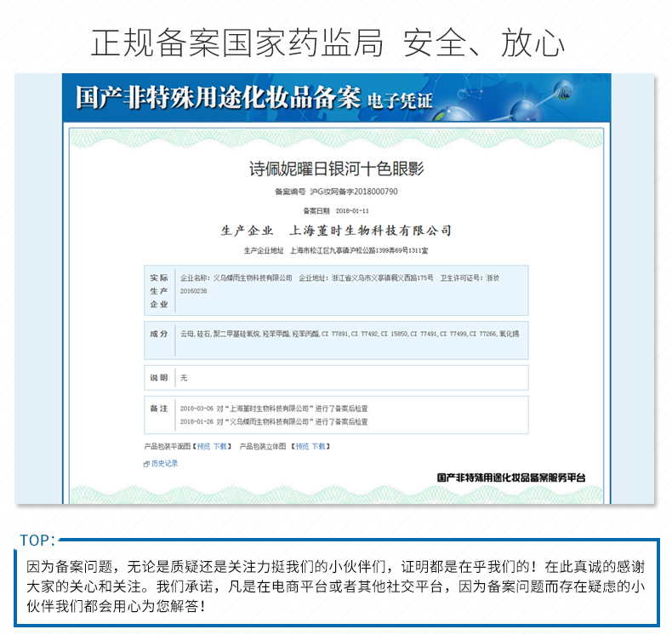
Task: Click the 生产企业地址 line
Action: (337, 250)
